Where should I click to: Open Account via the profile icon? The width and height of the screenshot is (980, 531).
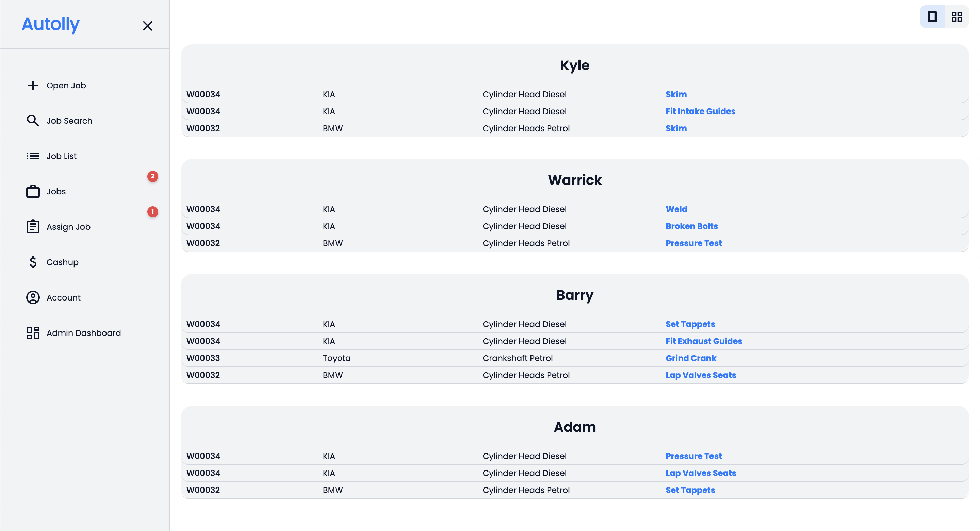(33, 297)
